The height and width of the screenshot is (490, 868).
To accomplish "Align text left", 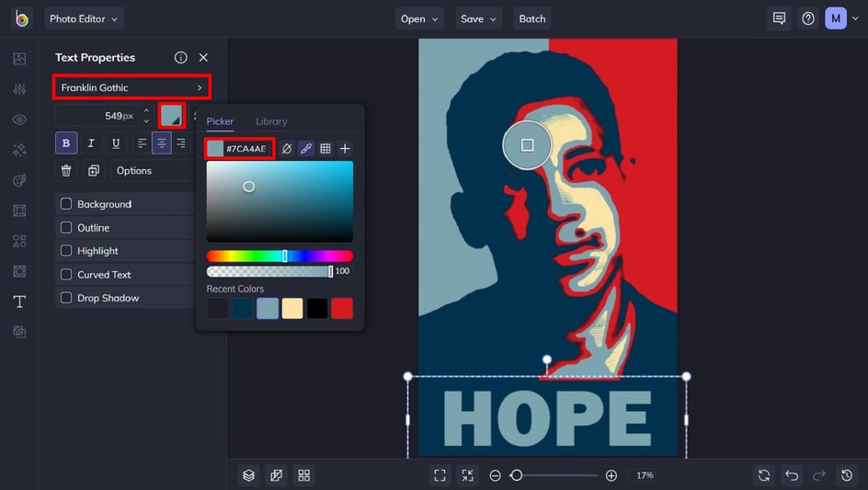I will 142,143.
